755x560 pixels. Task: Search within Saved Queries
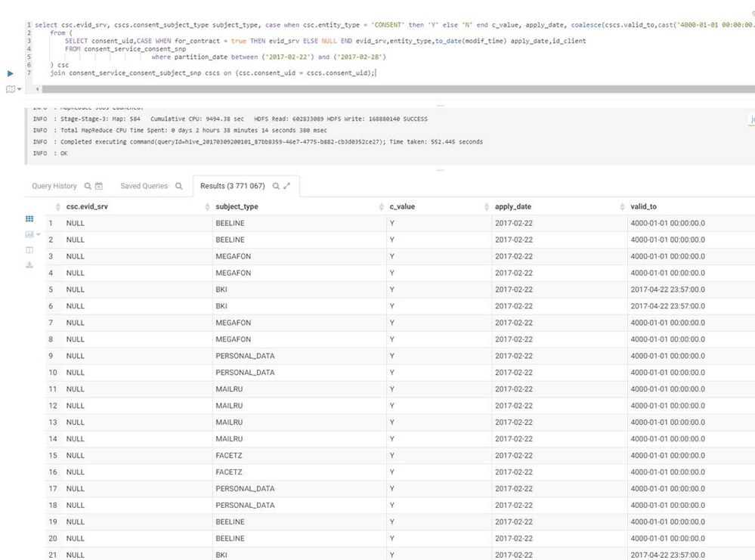coord(179,186)
